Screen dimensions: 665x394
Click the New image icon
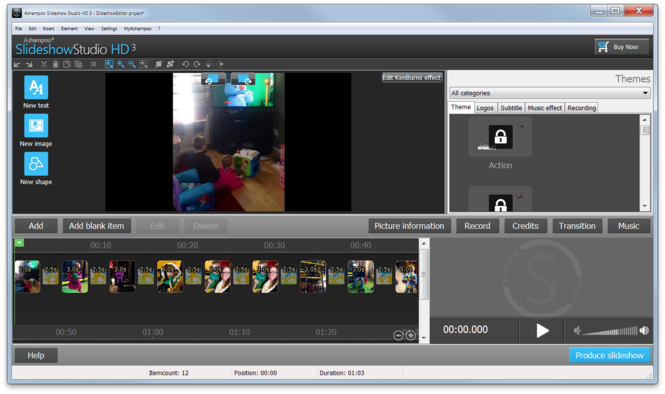click(36, 125)
